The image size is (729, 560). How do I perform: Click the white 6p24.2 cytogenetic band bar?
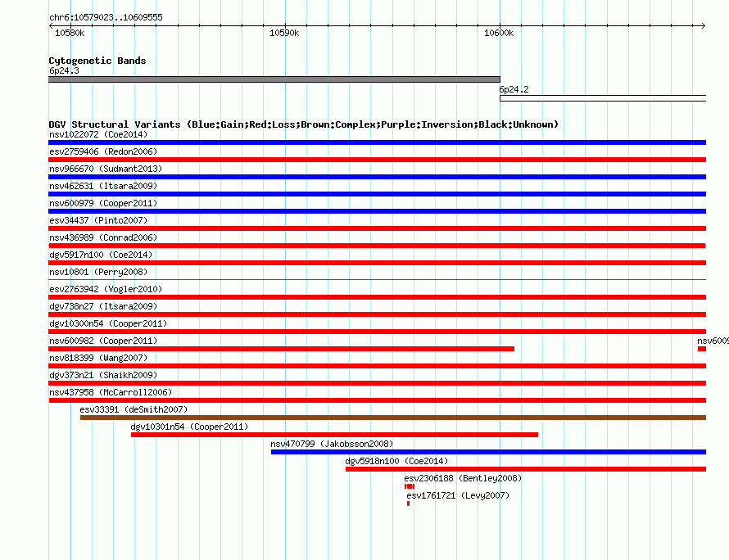pos(603,98)
